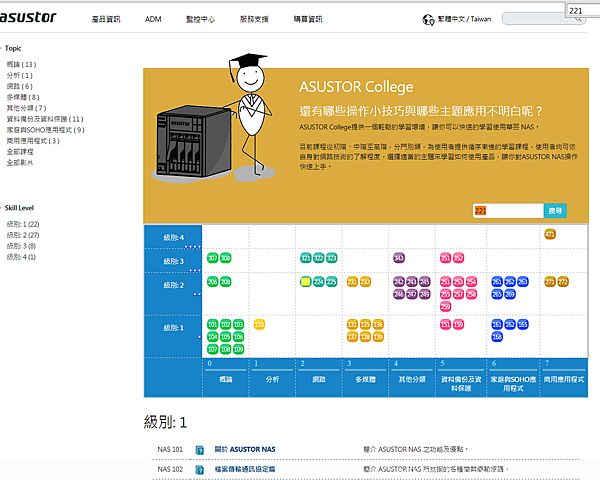The width and height of the screenshot is (600, 480).
Task: Open course badge 101
Action: pyautogui.click(x=212, y=325)
